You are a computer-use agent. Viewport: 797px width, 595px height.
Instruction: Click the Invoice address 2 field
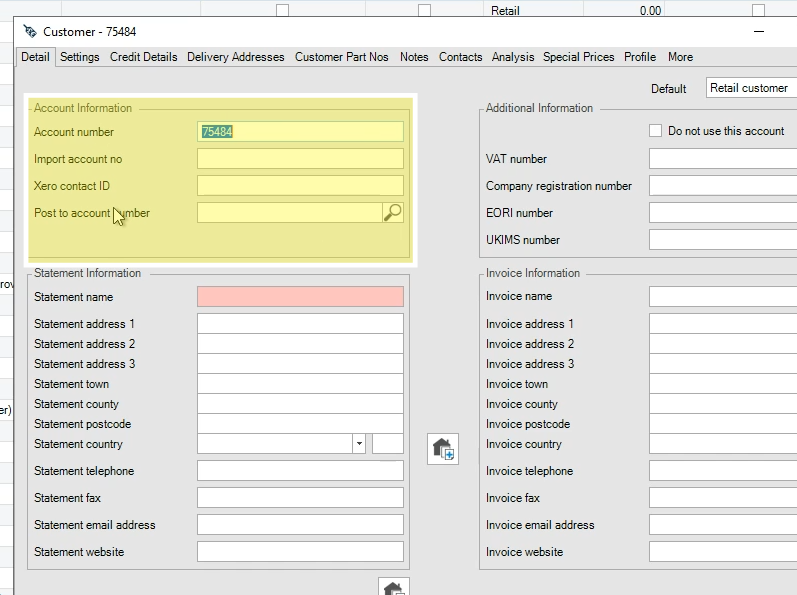click(723, 343)
